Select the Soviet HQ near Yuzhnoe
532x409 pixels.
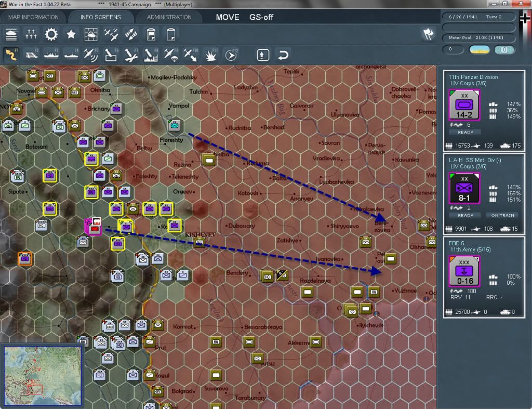point(374,292)
